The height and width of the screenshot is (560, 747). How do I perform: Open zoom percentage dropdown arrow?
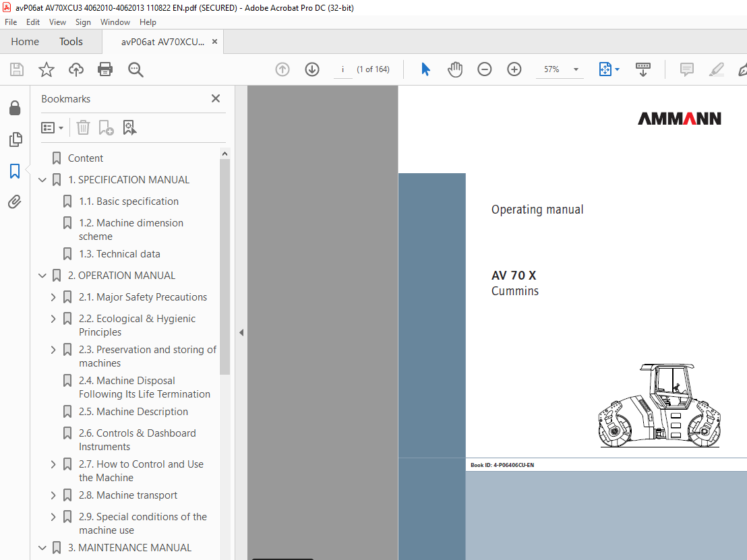click(576, 69)
